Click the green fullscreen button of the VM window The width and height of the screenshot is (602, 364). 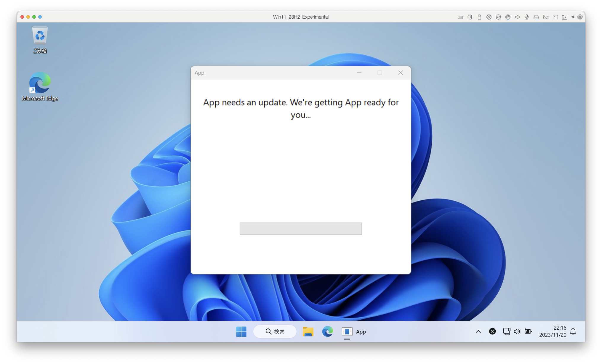pos(34,17)
